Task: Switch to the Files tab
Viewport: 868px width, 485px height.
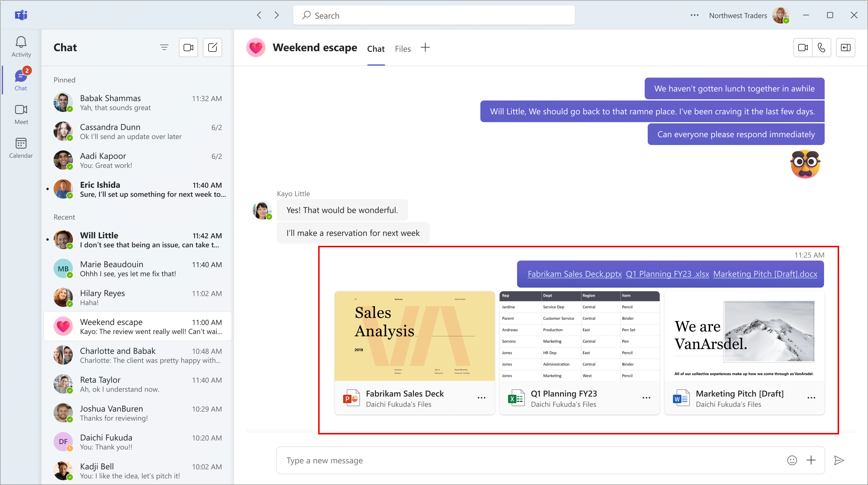Action: pos(403,49)
